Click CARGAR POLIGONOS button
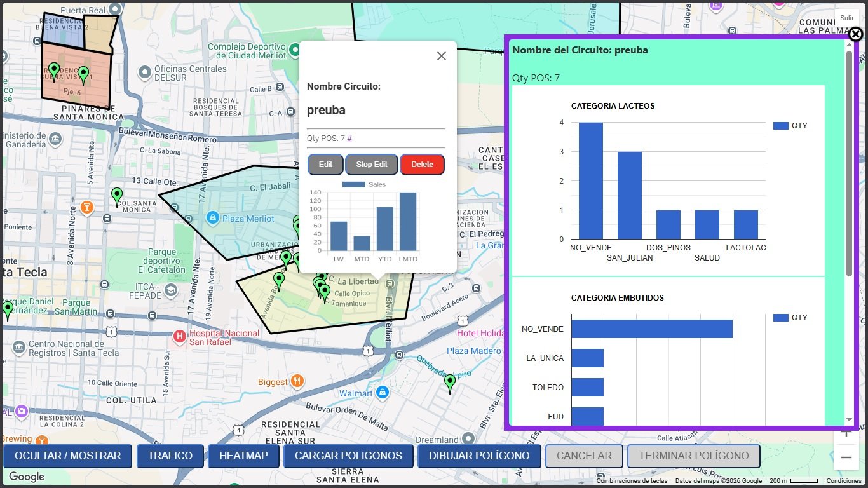Viewport: 868px width, 488px height. tap(348, 456)
